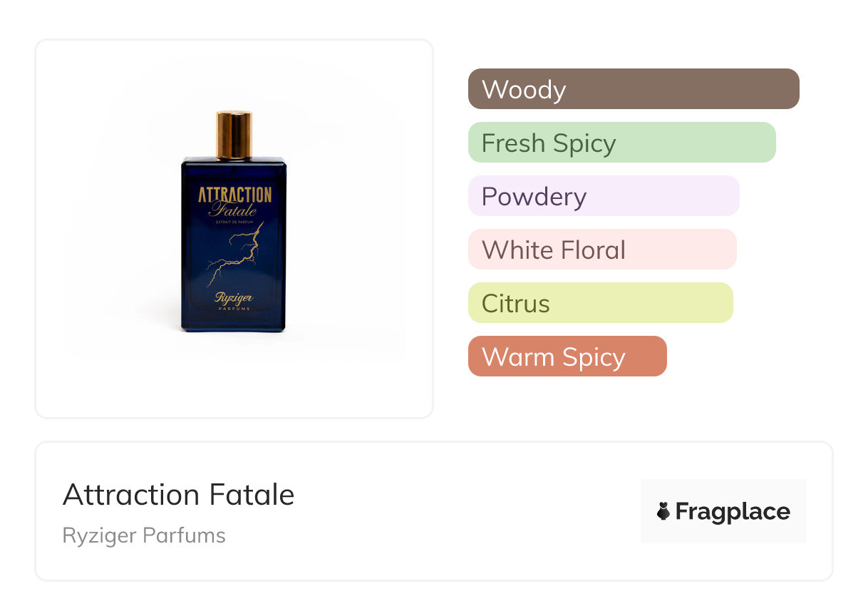The height and width of the screenshot is (616, 868).
Task: Click the gold cap of the perfume bottle
Action: [234, 134]
